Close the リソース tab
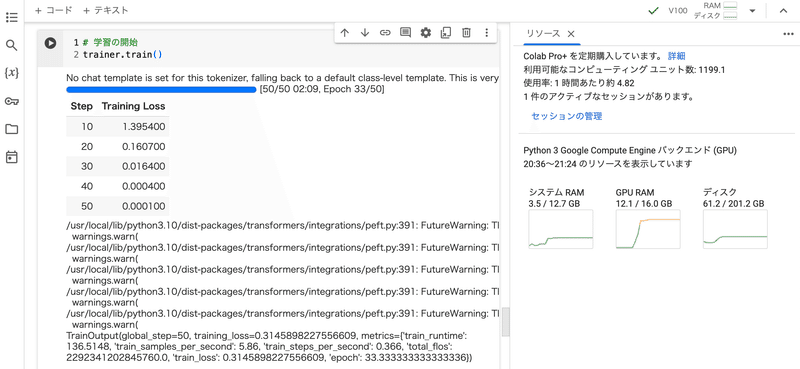Screen dimensions: 800x369 [x=571, y=34]
